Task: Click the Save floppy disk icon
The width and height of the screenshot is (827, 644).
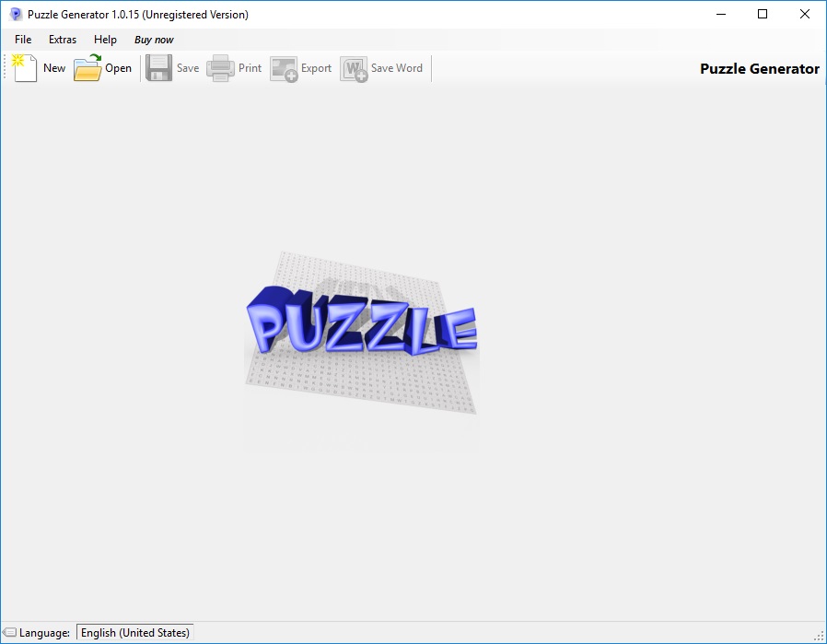Action: coord(158,67)
